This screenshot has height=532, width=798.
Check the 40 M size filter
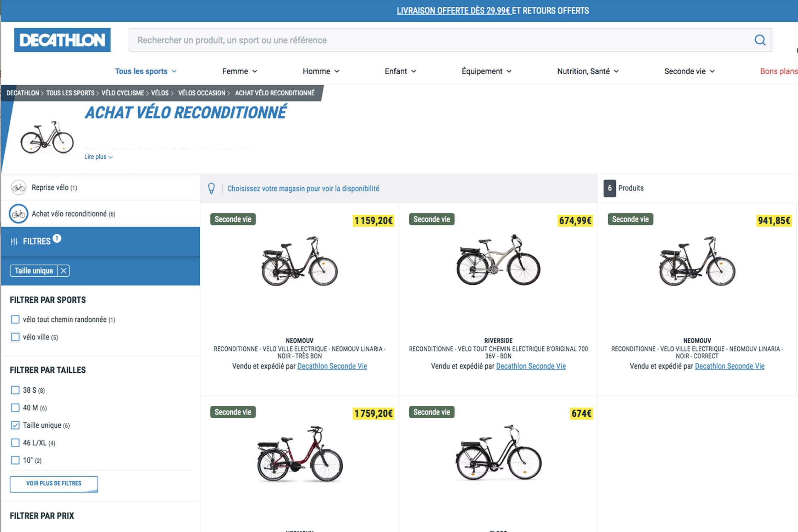tap(15, 408)
